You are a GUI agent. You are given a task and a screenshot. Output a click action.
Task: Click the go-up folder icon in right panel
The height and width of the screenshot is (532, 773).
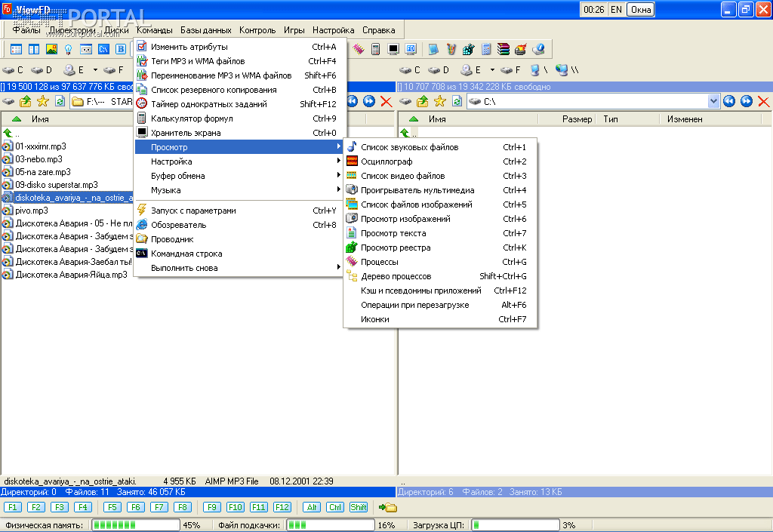tap(423, 101)
